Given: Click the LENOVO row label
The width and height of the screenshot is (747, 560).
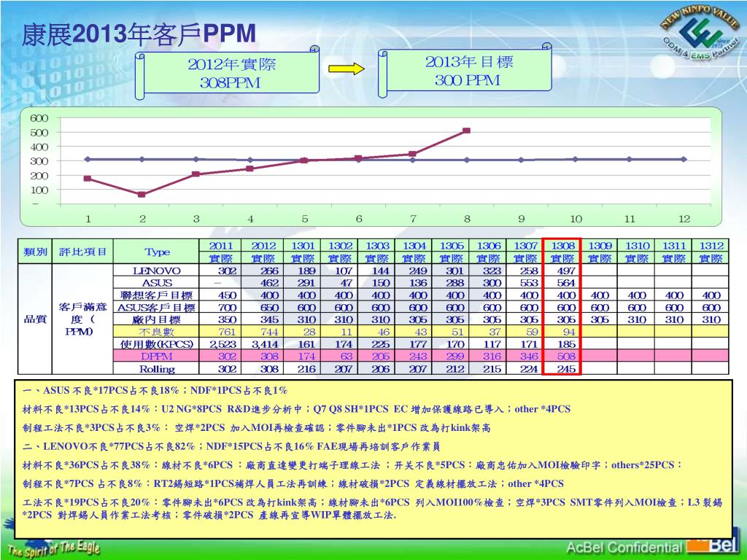Looking at the screenshot, I should (156, 271).
